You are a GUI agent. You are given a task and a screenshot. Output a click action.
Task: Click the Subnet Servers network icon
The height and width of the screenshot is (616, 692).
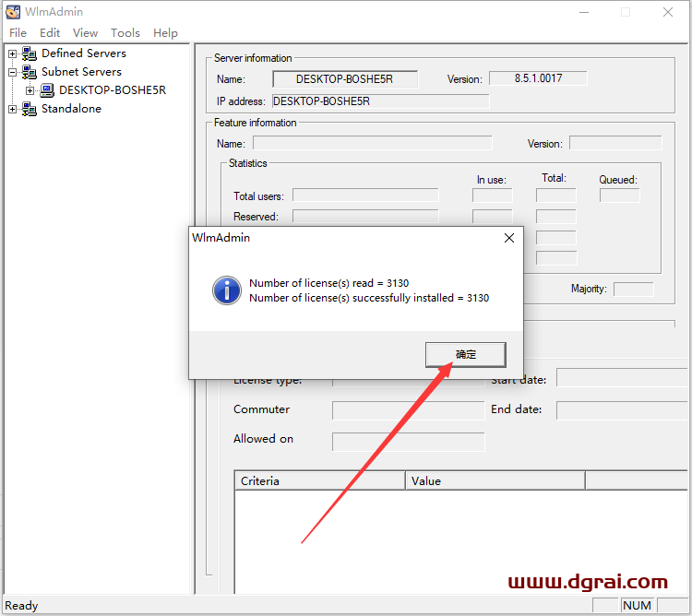point(30,72)
